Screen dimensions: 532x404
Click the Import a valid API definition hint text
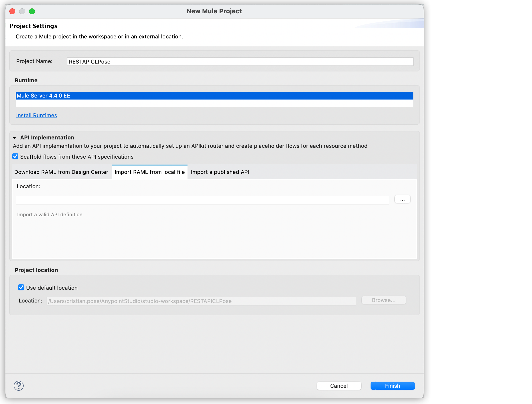point(50,214)
